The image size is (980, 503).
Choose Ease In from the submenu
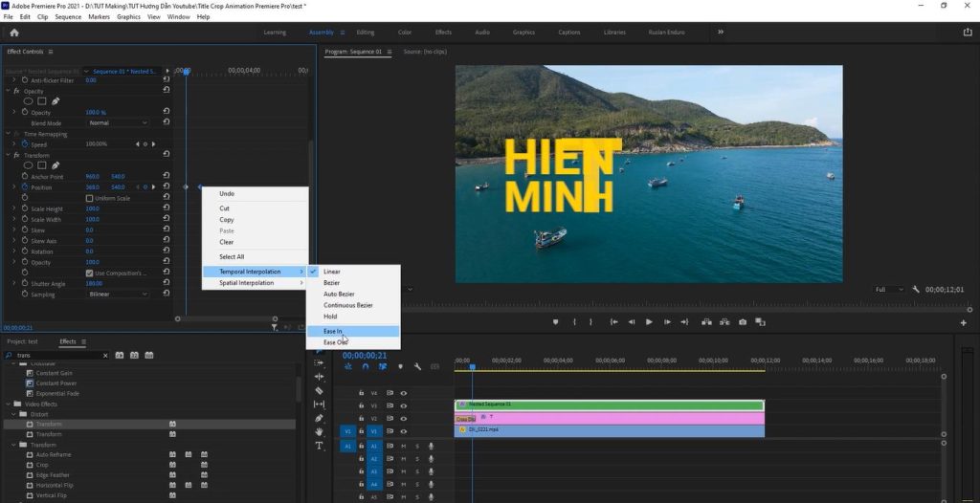tap(353, 331)
